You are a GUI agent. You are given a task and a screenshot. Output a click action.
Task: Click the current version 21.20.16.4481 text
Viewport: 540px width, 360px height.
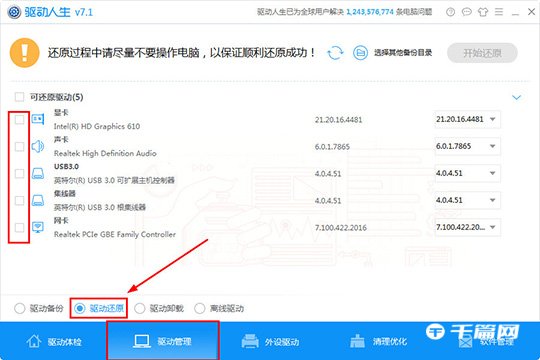tap(339, 120)
